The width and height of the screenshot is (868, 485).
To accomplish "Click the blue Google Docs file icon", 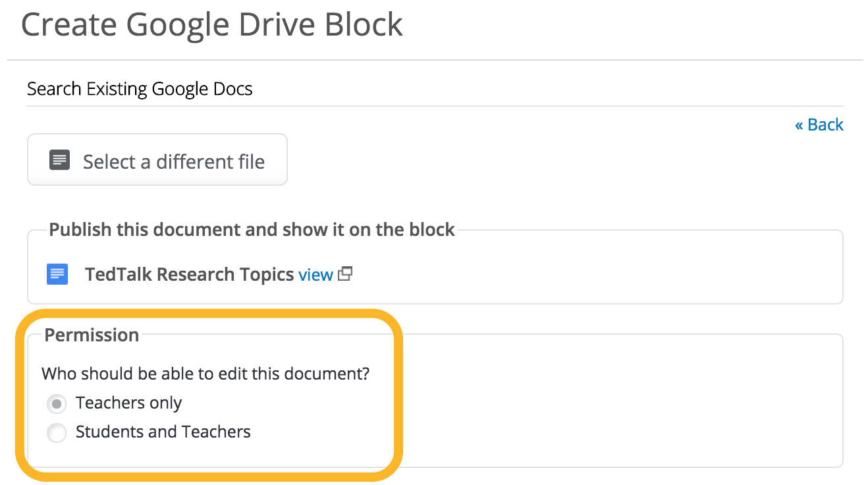I will [x=57, y=274].
